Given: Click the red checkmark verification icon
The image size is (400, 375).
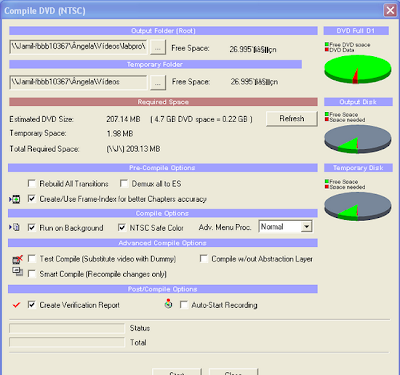Looking at the screenshot, I should pyautogui.click(x=16, y=305).
